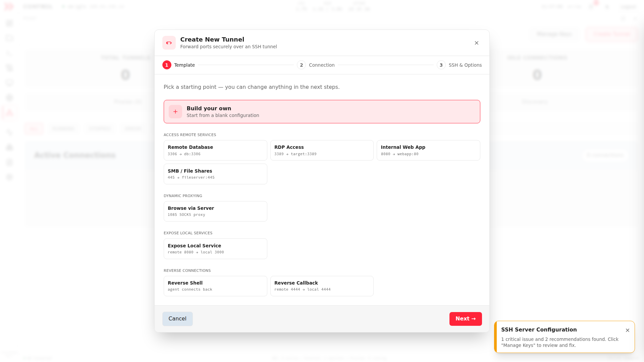The height and width of the screenshot is (362, 644).
Task: Choose the SMB / File Shares template
Action: click(x=215, y=174)
